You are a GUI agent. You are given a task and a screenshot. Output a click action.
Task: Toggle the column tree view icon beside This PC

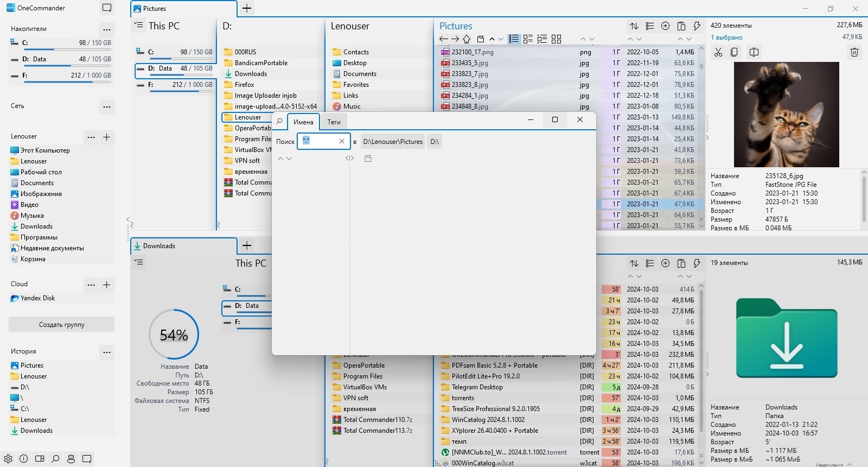click(x=139, y=26)
